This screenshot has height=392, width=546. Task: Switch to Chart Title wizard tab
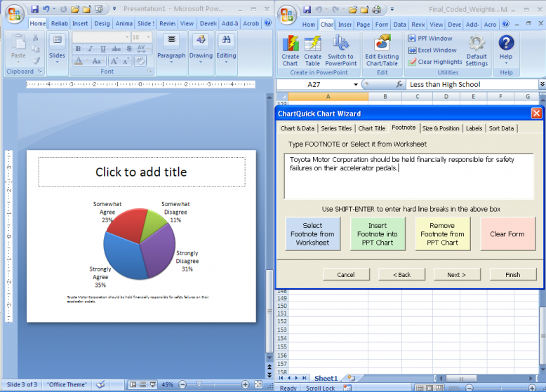(372, 128)
